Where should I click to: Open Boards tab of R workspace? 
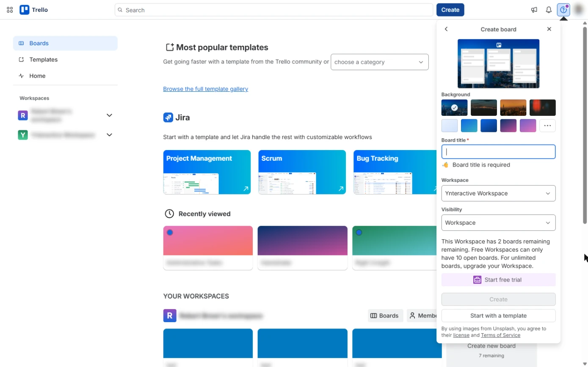pos(386,315)
